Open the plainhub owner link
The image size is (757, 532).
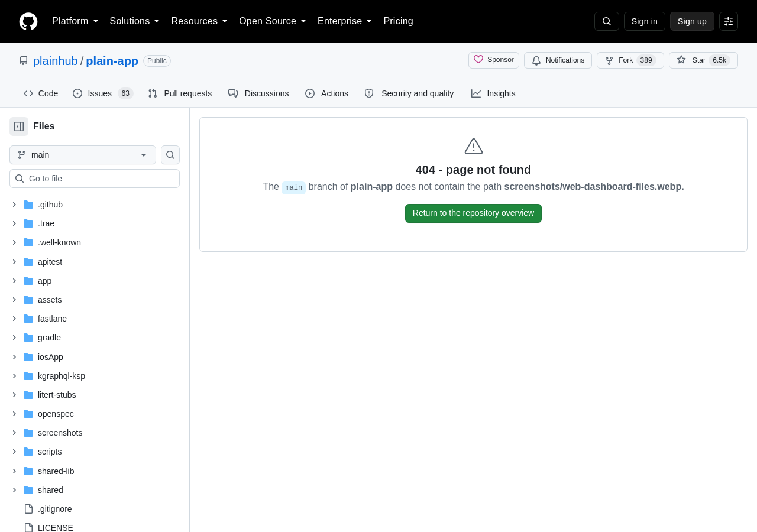(x=56, y=61)
